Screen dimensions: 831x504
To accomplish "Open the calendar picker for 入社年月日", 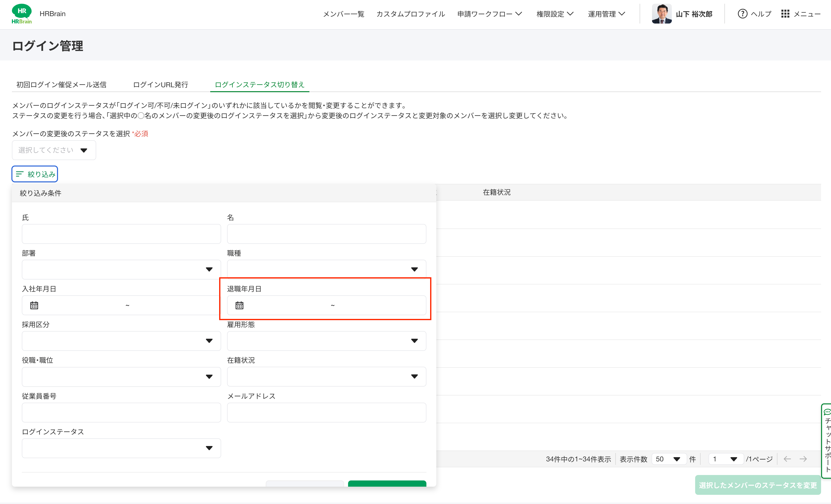I will tap(34, 305).
